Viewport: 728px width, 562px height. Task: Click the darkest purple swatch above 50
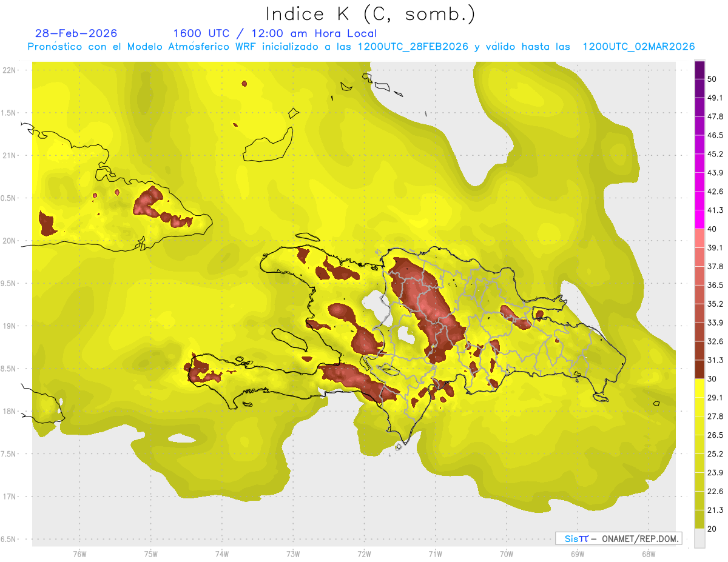(x=700, y=70)
